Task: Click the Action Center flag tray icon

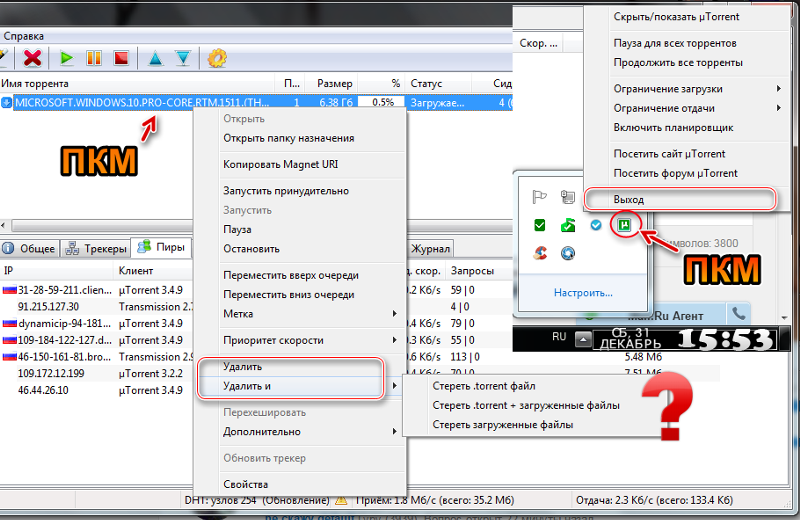Action: point(539,196)
